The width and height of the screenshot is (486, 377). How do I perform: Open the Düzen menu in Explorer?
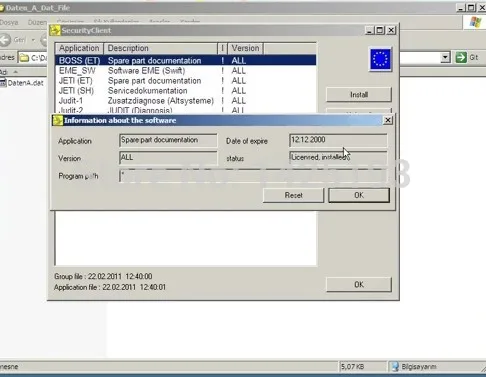(37, 22)
